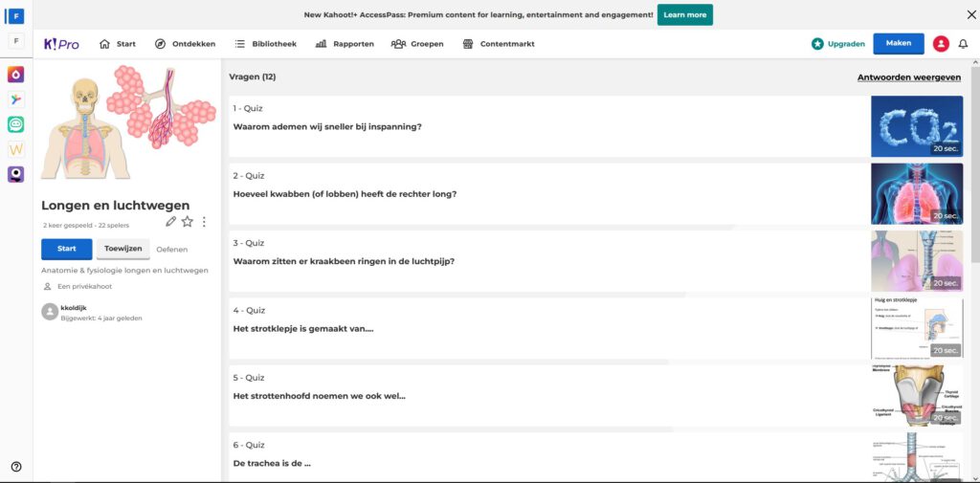The height and width of the screenshot is (483, 980).
Task: Click the purple robot sidebar icon
Action: tap(16, 174)
